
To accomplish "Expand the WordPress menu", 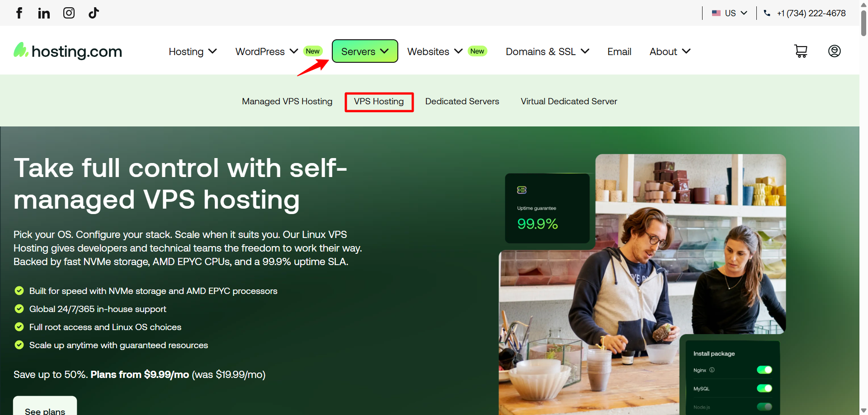I will [267, 51].
